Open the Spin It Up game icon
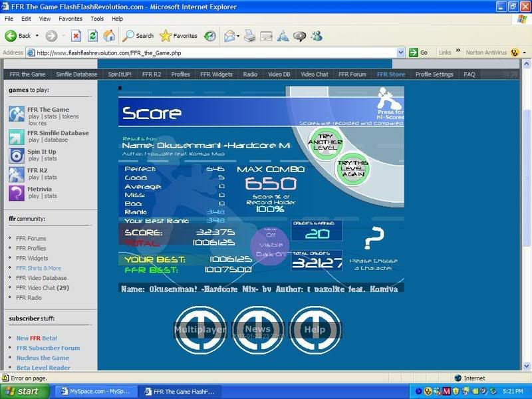This screenshot has width=532, height=399. (17, 156)
